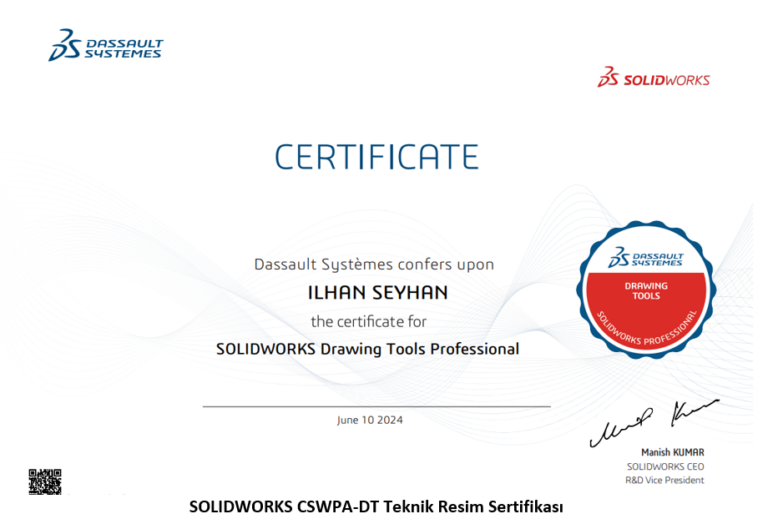Scan-click the QR code at bottom left
Screen dimensions: 768x529
pyautogui.click(x=44, y=481)
